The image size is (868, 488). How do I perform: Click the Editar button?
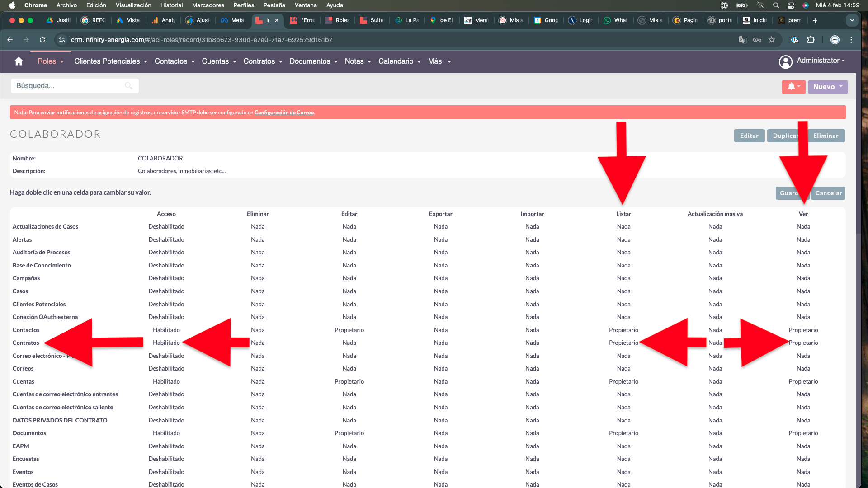(x=749, y=136)
